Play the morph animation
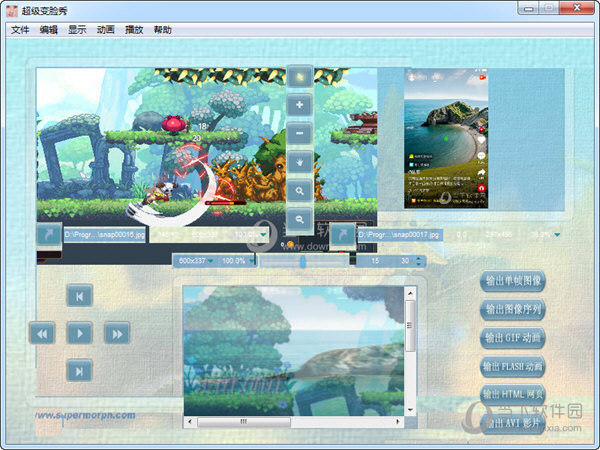This screenshot has height=450, width=600. [x=80, y=333]
